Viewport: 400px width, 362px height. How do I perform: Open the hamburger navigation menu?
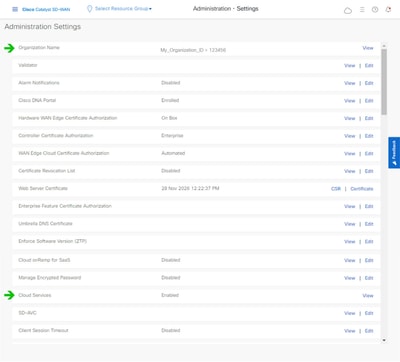15,9
